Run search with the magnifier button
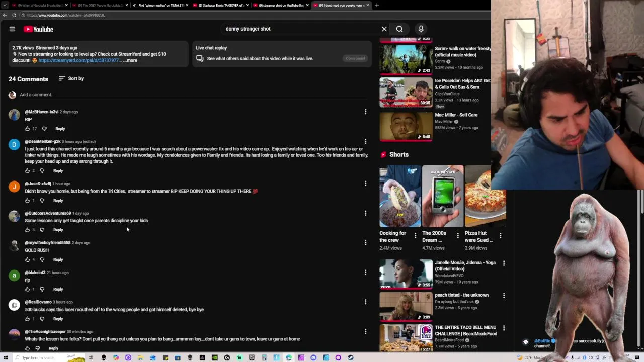 tap(399, 29)
